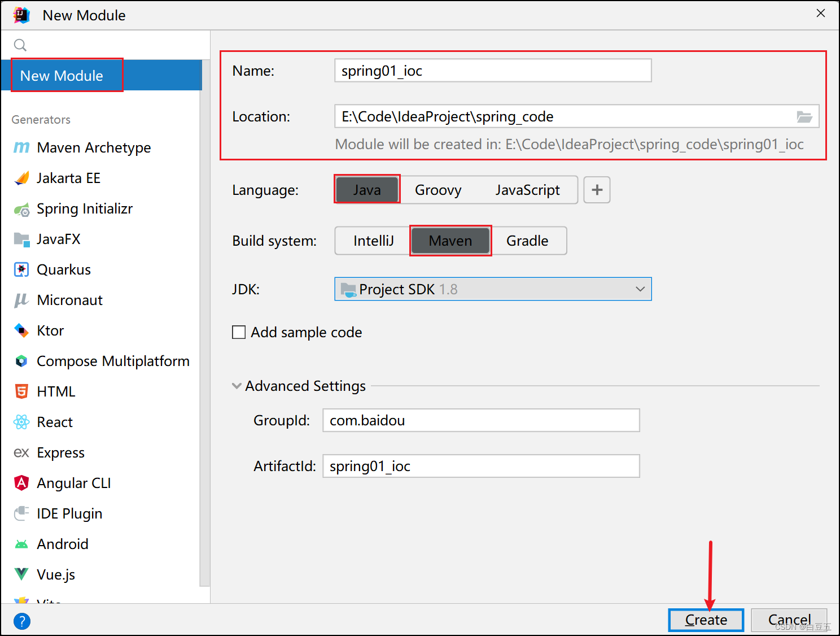Viewport: 840px width, 636px height.
Task: Choose Maven build system
Action: coord(450,241)
